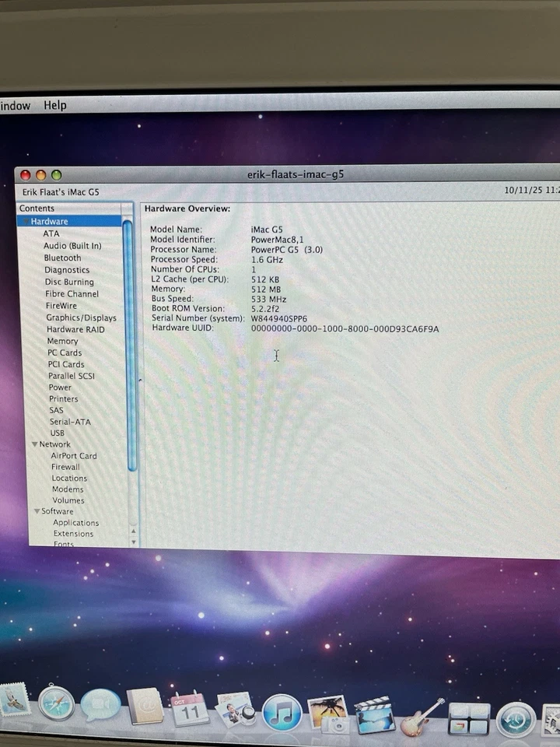The image size is (560, 747).
Task: Click the Erik Flaat's iMac G5 header text
Action: pos(61,192)
